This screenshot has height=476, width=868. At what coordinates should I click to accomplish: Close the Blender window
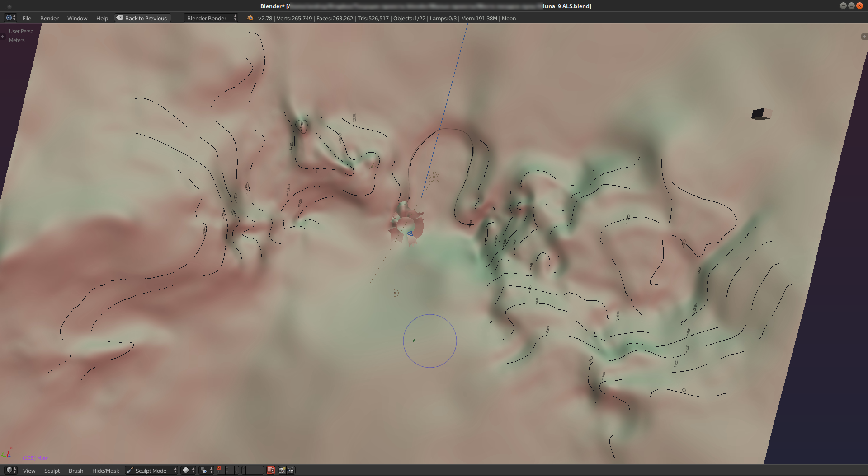click(860, 5)
